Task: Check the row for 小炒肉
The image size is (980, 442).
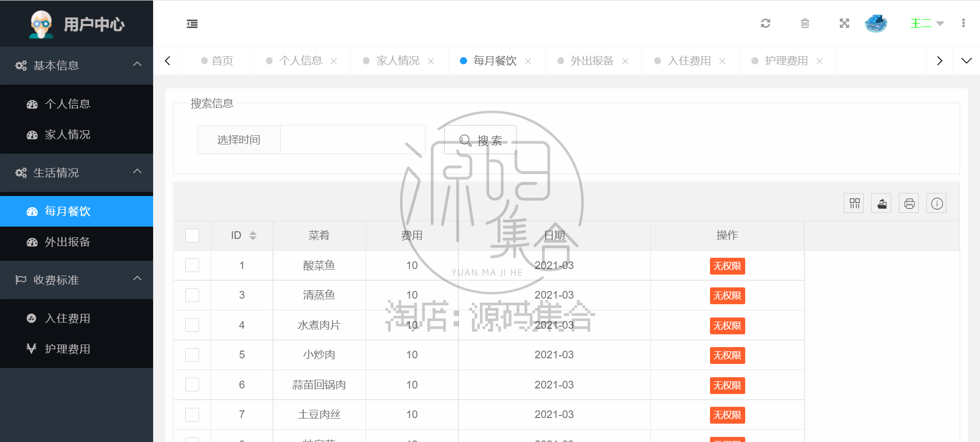Action: (x=192, y=355)
